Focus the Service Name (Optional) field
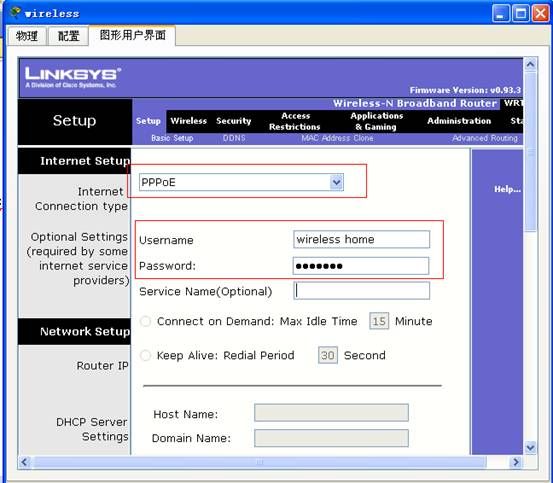553x483 pixels. point(361,291)
